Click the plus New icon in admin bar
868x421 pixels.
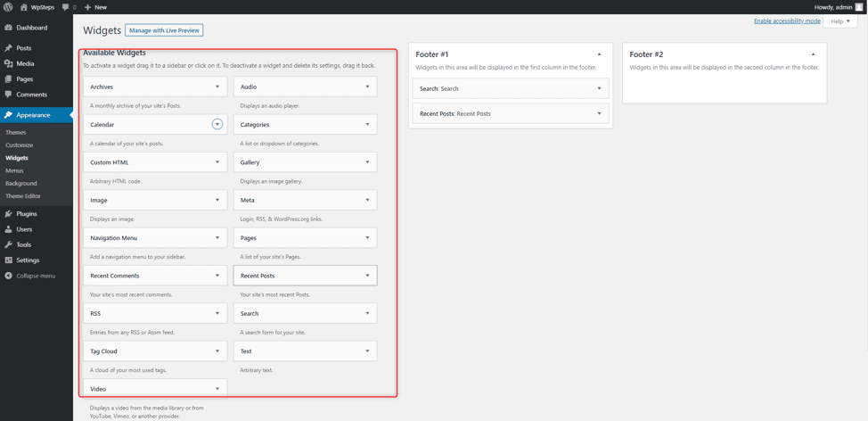[87, 7]
